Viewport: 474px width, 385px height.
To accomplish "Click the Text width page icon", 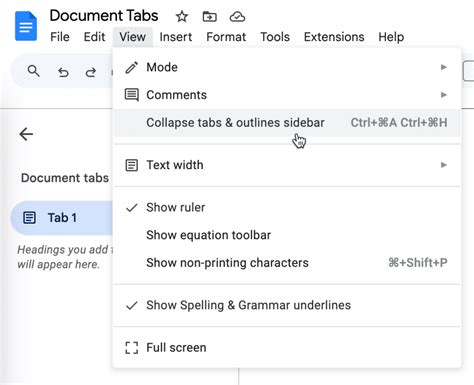I will 132,165.
